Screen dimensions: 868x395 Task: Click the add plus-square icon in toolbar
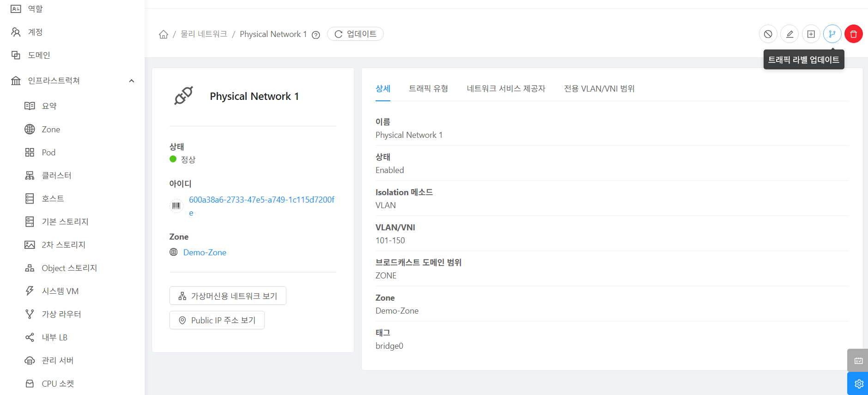(811, 34)
